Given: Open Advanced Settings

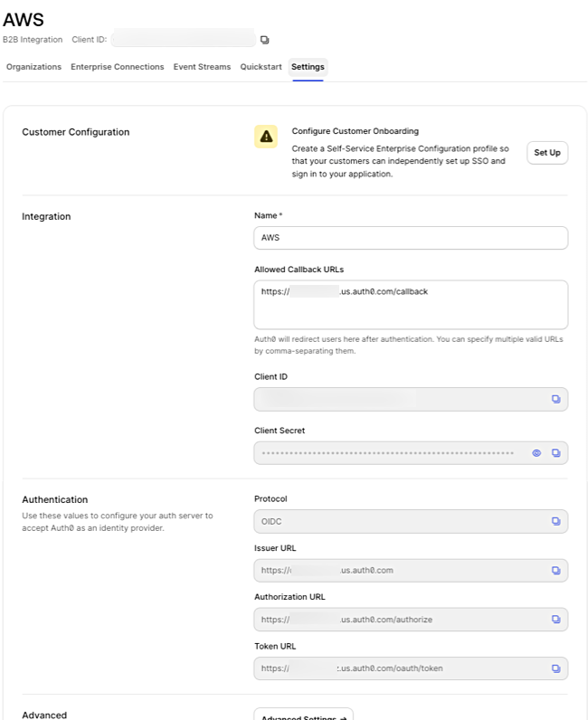Looking at the screenshot, I should pyautogui.click(x=304, y=715).
